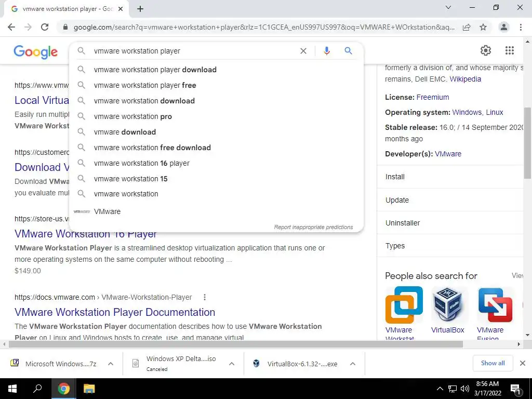View site information via the padlock icon
This screenshot has width=532, height=399.
coord(65,27)
